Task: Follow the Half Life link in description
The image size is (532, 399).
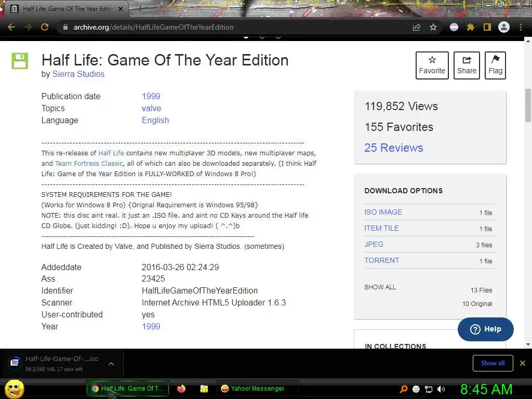Action: (x=111, y=153)
